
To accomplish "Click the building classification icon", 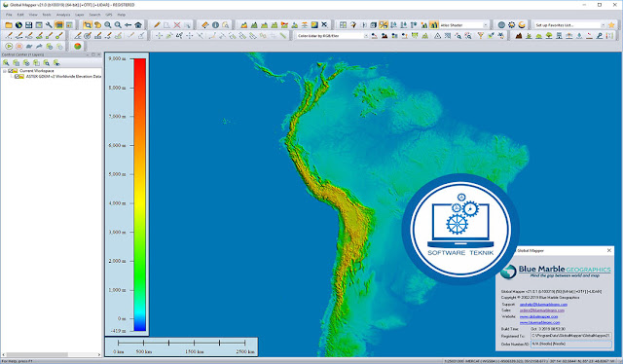I will [559, 36].
